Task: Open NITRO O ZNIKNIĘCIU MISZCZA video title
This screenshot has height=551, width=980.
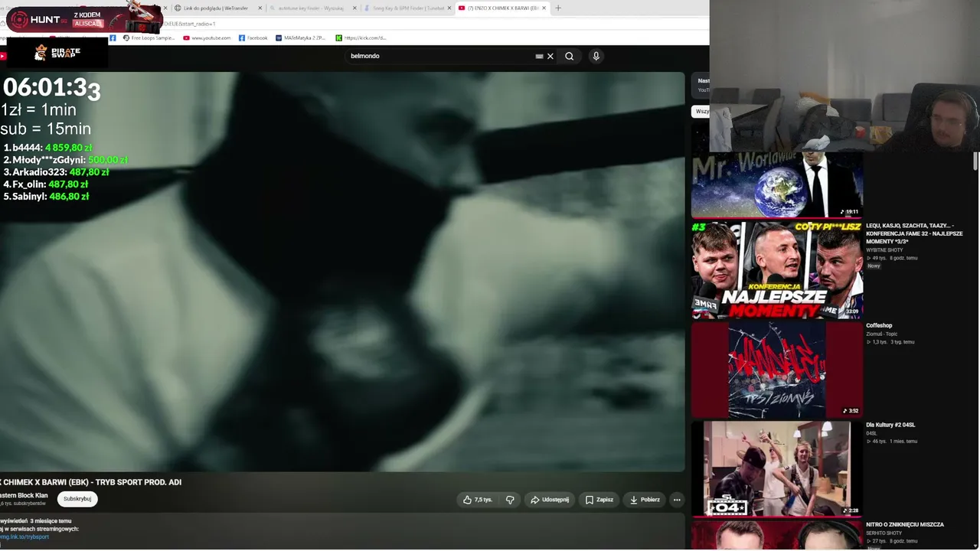Action: coord(905,525)
